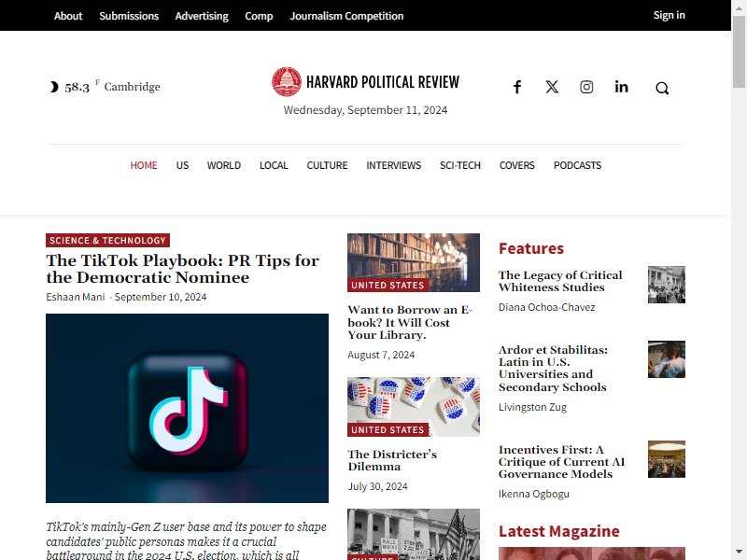Viewport: 747px width, 560px height.
Task: Click the search magnifier icon
Action: [x=662, y=88]
